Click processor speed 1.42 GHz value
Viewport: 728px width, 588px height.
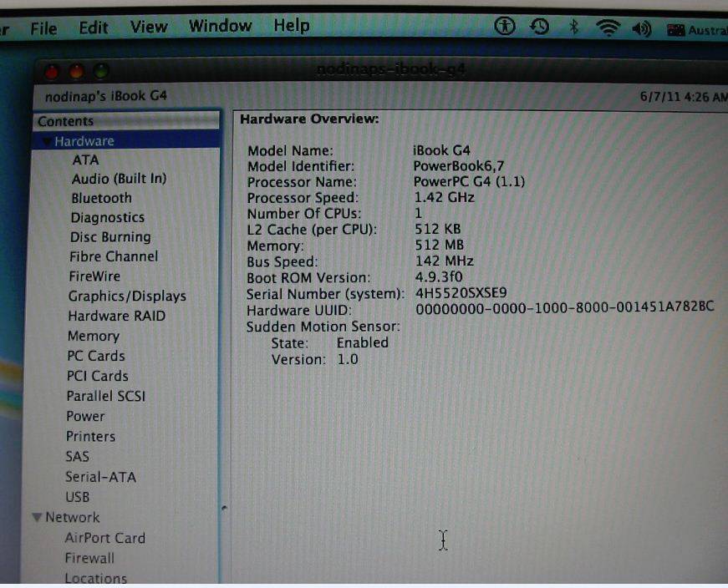444,198
